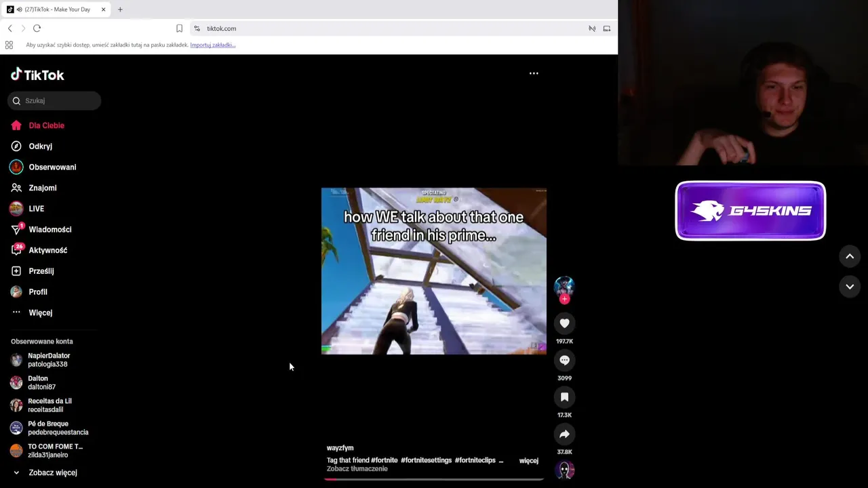Click the 17.3K saves count
This screenshot has height=488, width=868.
tap(564, 415)
